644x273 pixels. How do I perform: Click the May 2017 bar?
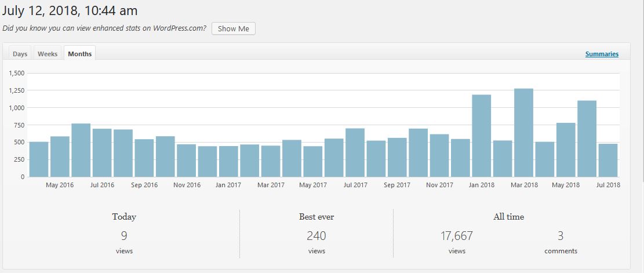coord(313,161)
